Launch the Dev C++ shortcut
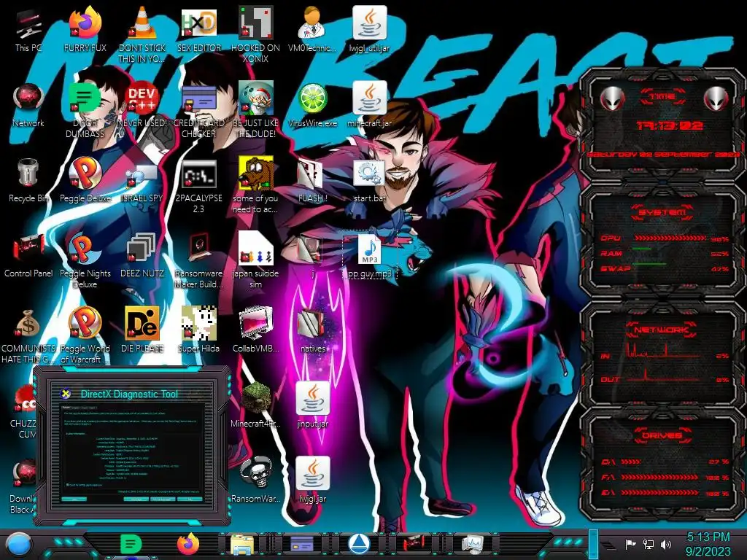 click(142, 106)
